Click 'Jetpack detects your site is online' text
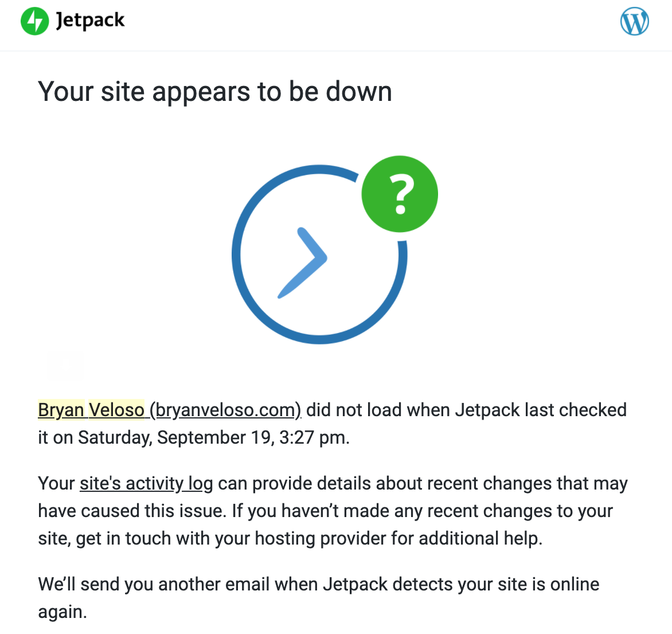Image resolution: width=672 pixels, height=634 pixels. pyautogui.click(x=461, y=584)
